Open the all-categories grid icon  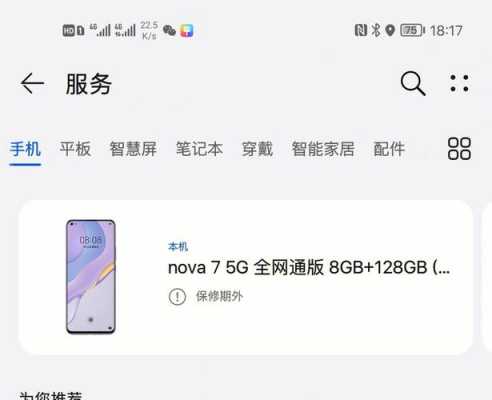click(459, 149)
